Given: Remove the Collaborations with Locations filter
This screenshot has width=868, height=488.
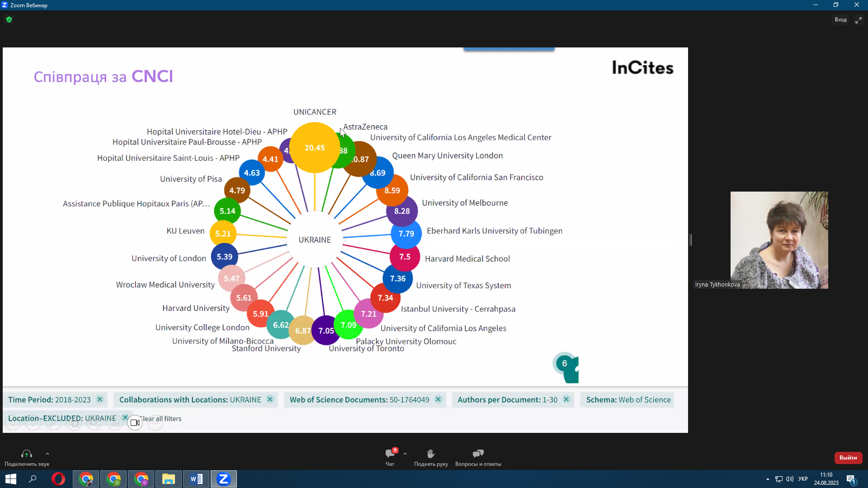Looking at the screenshot, I should tap(270, 399).
